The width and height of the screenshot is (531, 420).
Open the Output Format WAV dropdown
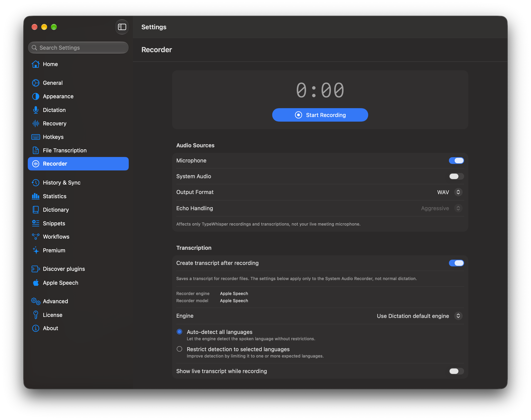(450, 192)
